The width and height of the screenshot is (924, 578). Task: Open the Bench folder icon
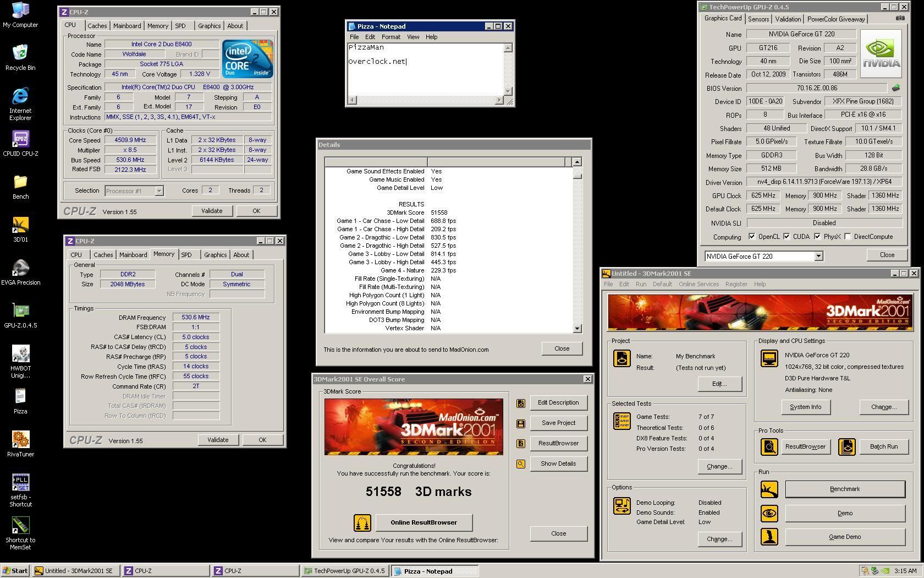[x=20, y=187]
